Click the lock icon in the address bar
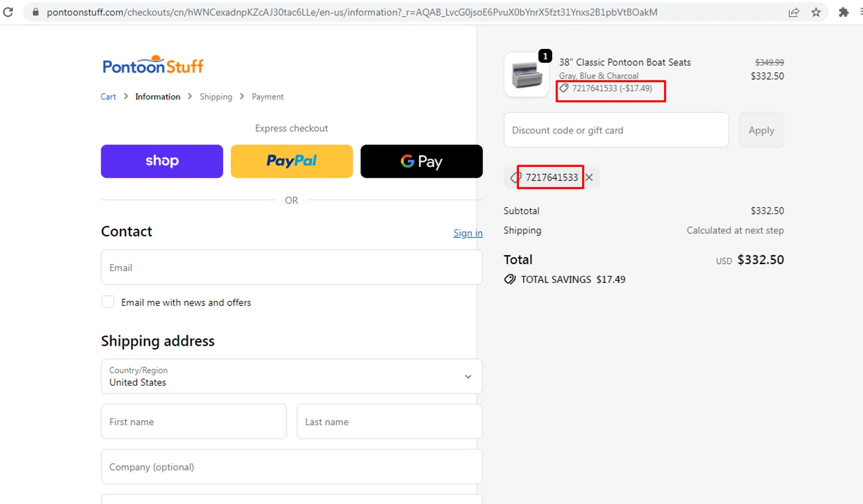 point(36,12)
